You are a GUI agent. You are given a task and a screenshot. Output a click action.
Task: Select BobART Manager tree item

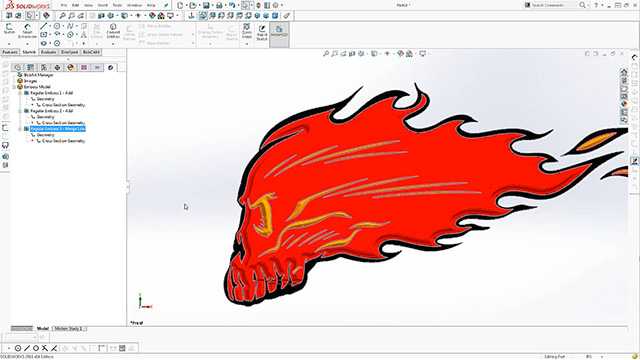tap(38, 75)
